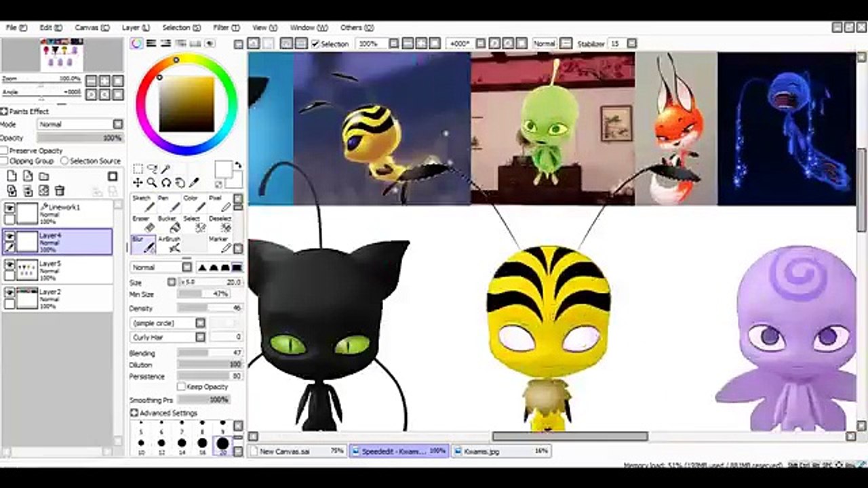Viewport: 868px width, 488px height.
Task: Open the Edit menu
Action: tap(51, 28)
